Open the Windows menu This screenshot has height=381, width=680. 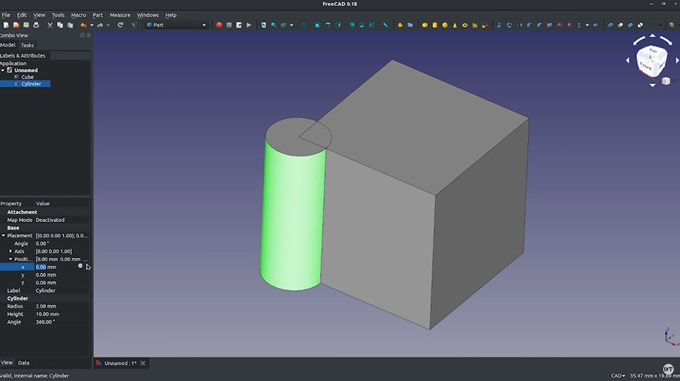pos(148,15)
